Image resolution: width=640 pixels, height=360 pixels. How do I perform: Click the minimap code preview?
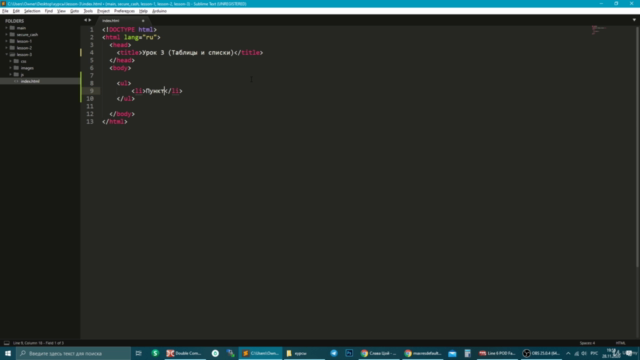(x=598, y=30)
